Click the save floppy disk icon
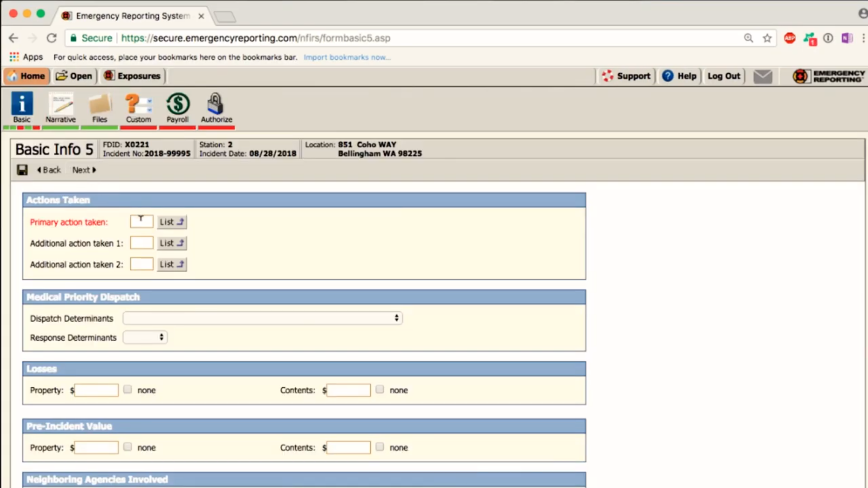The image size is (868, 488). click(x=22, y=170)
